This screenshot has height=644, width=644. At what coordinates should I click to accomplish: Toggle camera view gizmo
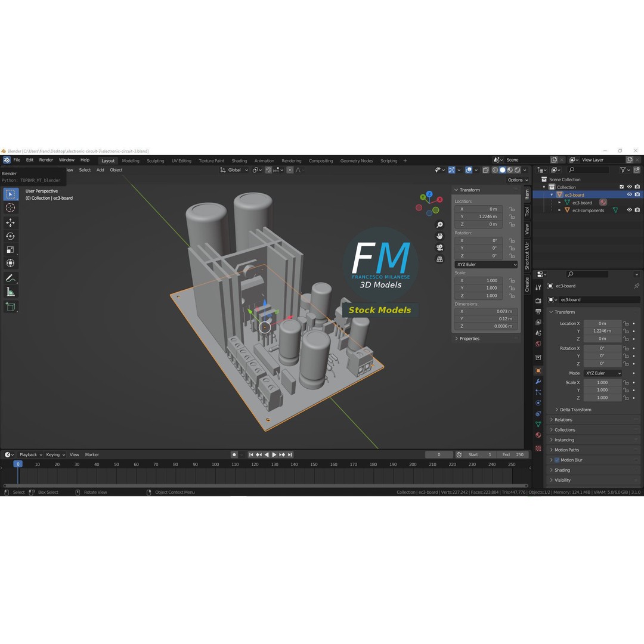(439, 247)
